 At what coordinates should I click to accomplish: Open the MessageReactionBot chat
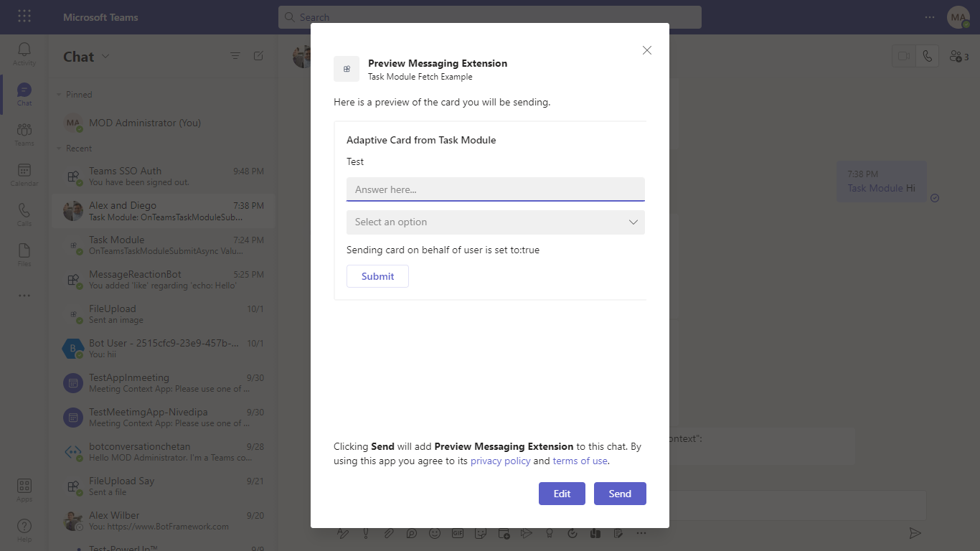pyautogui.click(x=163, y=280)
